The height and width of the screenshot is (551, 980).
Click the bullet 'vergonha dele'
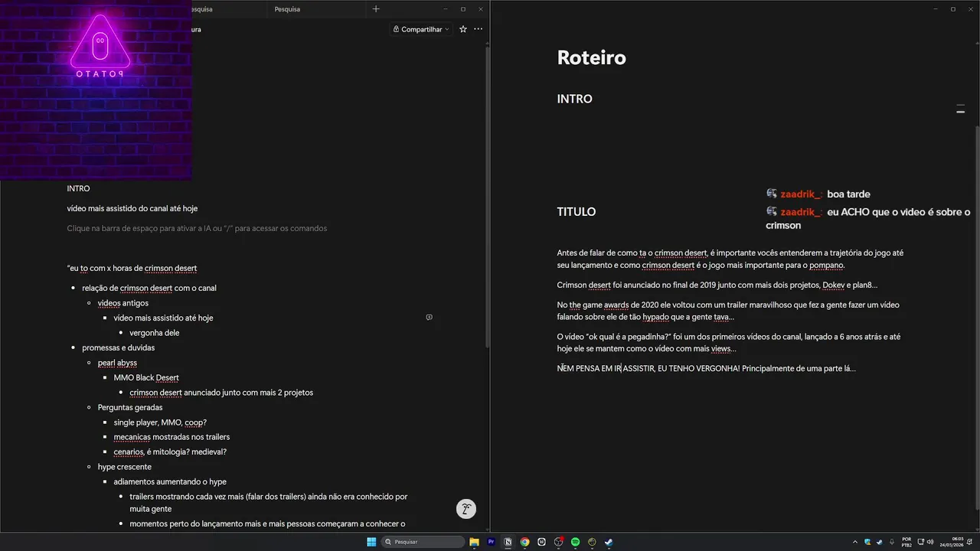click(154, 333)
